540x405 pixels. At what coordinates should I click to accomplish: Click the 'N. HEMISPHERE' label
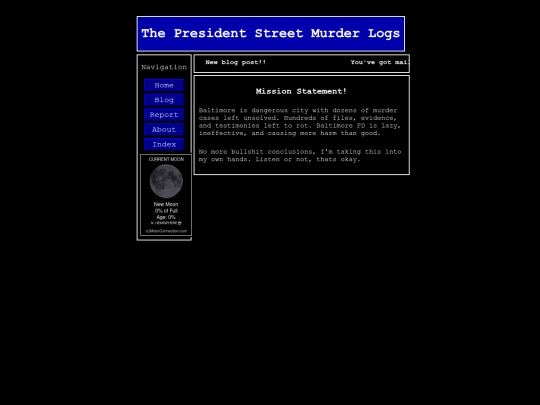coord(166,223)
